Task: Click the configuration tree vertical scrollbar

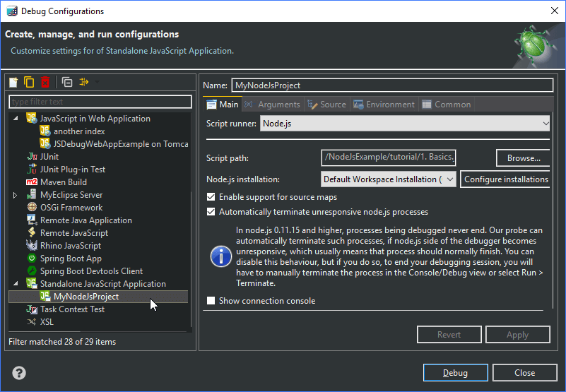Action: (191, 221)
